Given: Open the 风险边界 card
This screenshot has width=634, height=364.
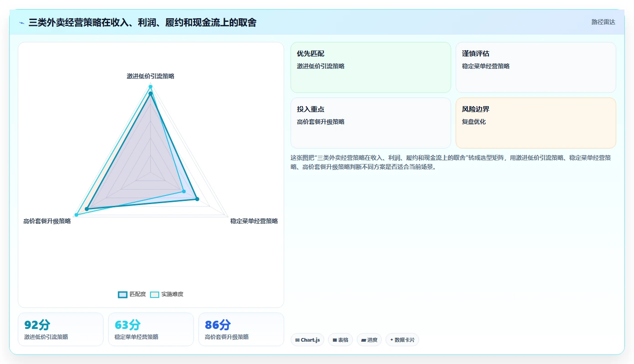Looking at the screenshot, I should point(536,123).
